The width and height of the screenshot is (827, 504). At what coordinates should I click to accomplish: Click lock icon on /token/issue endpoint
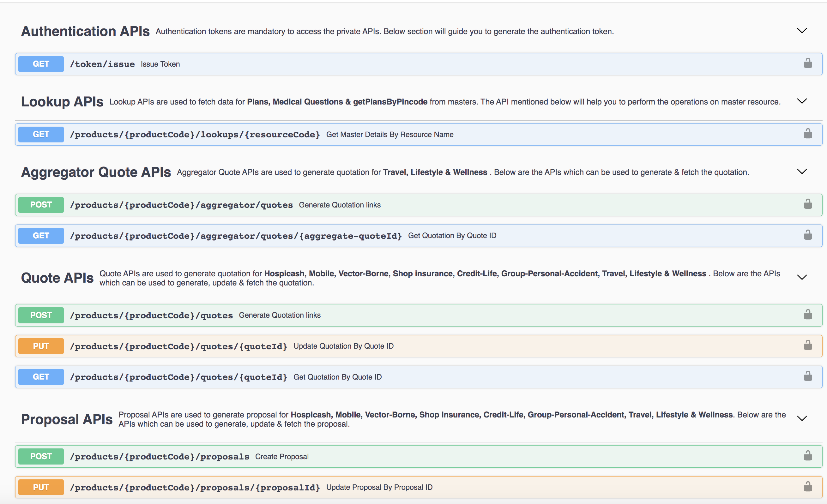807,63
